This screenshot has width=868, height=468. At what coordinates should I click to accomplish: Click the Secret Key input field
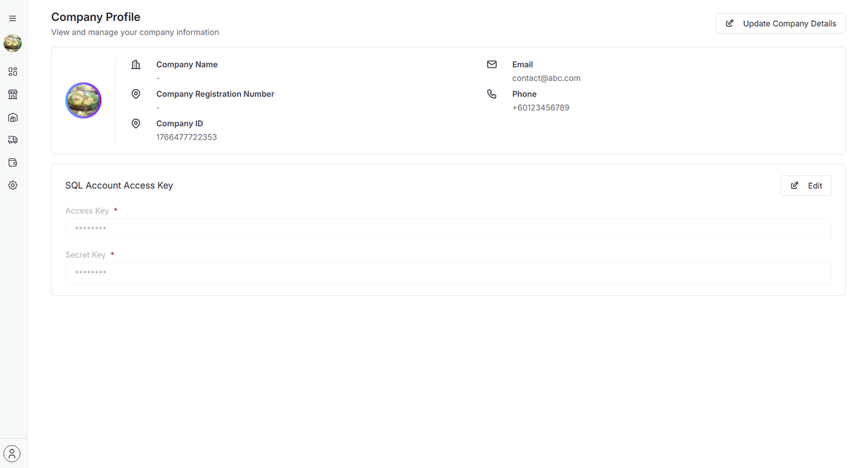click(x=448, y=273)
